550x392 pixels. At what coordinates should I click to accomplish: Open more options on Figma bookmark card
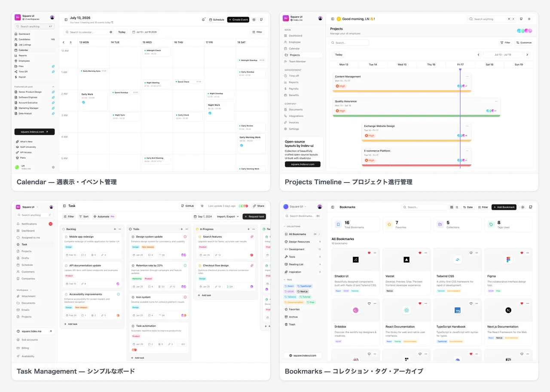528,253
